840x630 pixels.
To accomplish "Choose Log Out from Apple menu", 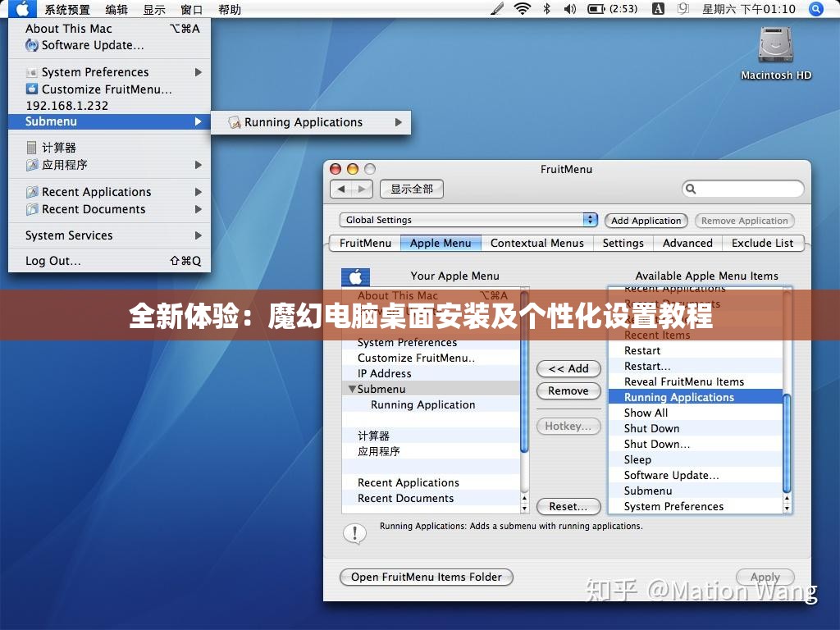I will click(x=109, y=261).
